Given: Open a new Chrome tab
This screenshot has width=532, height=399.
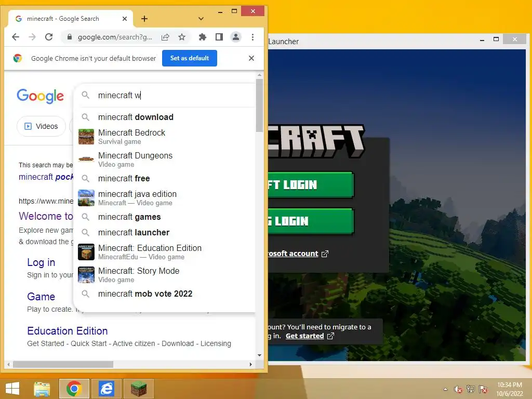Looking at the screenshot, I should pyautogui.click(x=144, y=19).
